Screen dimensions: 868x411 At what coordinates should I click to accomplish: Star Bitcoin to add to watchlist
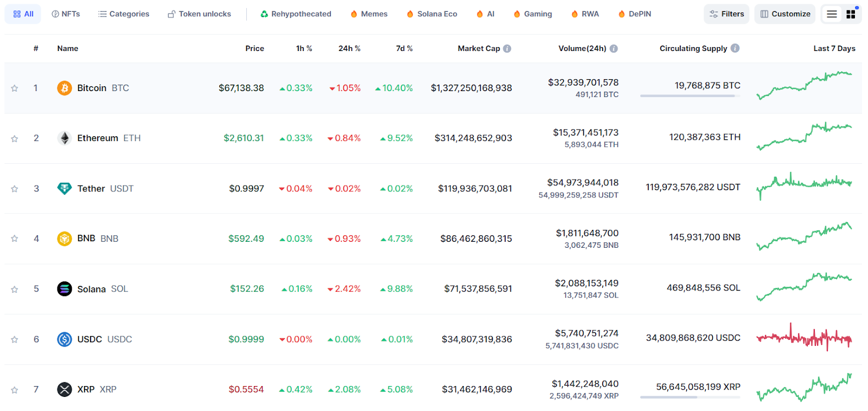[x=15, y=88]
